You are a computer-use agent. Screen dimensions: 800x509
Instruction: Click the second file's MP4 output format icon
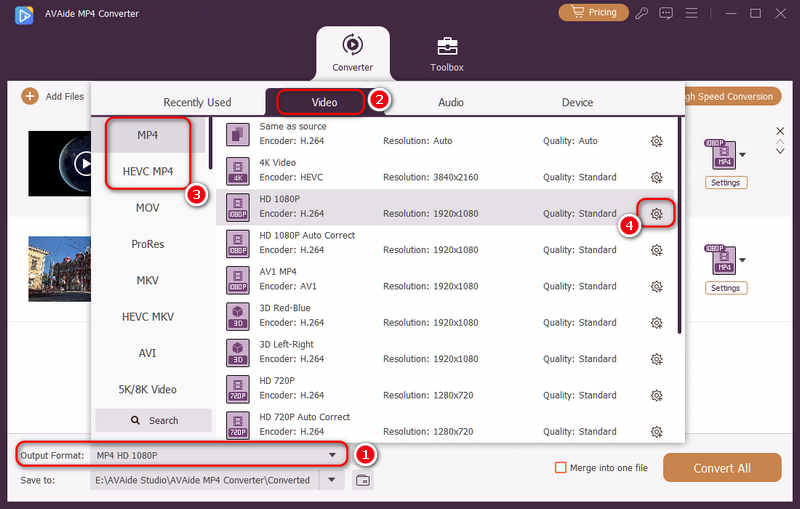coord(721,259)
